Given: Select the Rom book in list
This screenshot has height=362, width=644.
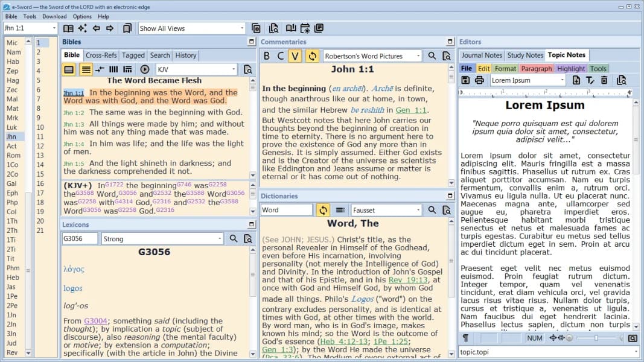Looking at the screenshot, I should pos(13,155).
